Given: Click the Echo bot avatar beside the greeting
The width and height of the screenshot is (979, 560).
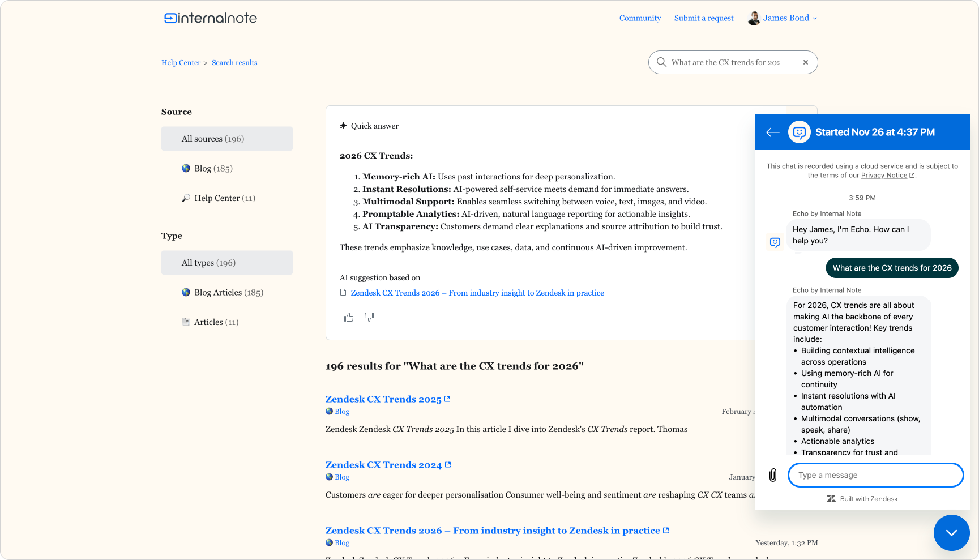Looking at the screenshot, I should point(775,242).
